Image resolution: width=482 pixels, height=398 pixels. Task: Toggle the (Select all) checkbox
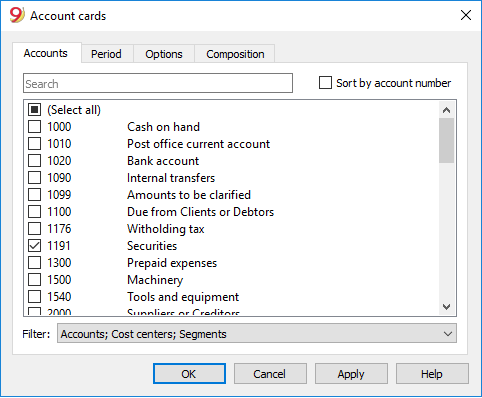(x=34, y=110)
